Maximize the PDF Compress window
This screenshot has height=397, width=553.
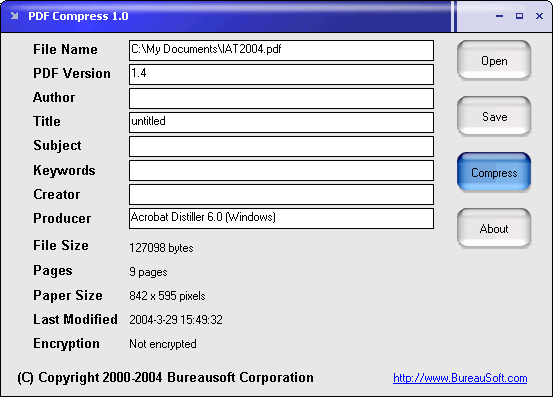519,16
